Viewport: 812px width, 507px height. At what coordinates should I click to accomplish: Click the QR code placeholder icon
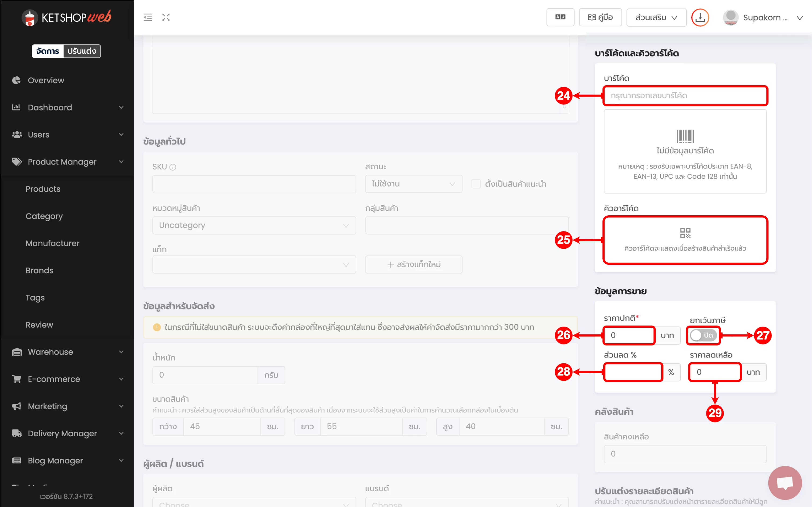pyautogui.click(x=685, y=233)
